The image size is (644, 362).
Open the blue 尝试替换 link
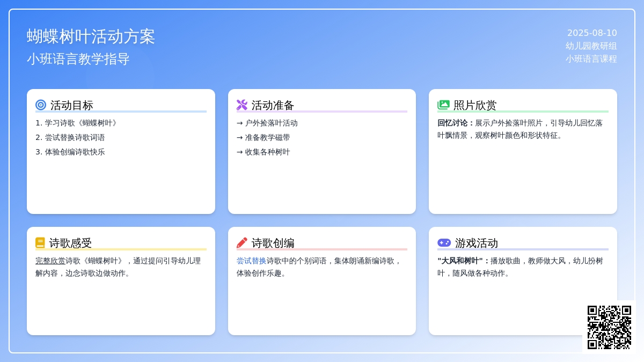tap(252, 261)
